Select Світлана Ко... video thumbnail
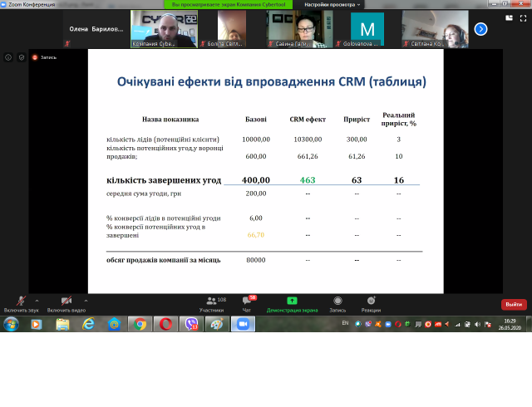The image size is (532, 407). 435,29
